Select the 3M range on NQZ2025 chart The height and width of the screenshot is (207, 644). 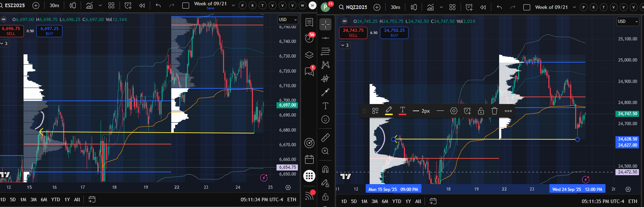(375, 201)
